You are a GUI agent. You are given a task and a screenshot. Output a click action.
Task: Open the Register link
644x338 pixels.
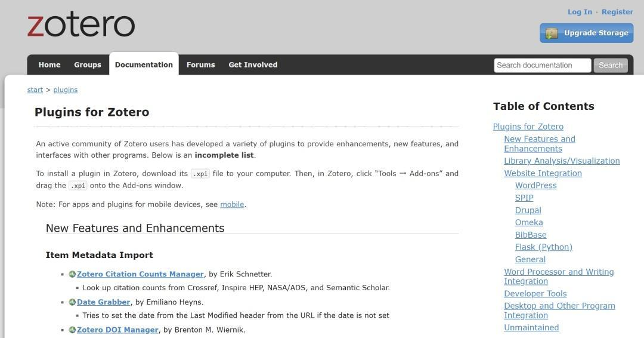tap(617, 12)
